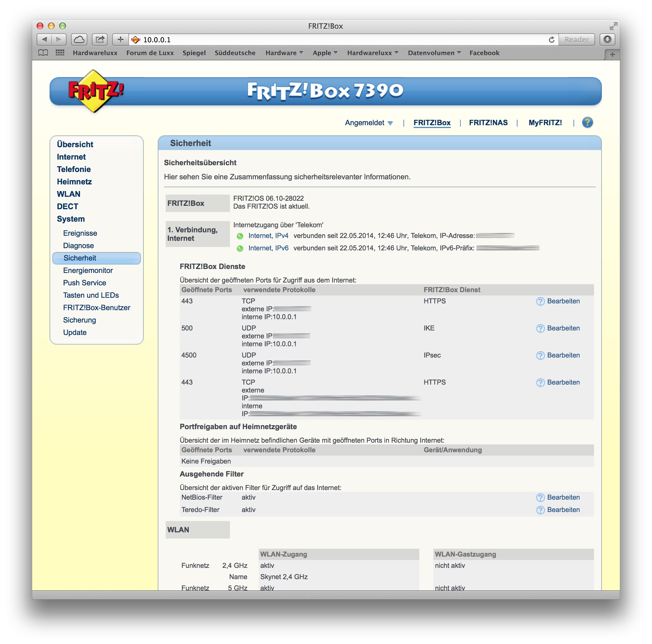Open Downloads arrow button
This screenshot has height=644, width=652.
(607, 39)
